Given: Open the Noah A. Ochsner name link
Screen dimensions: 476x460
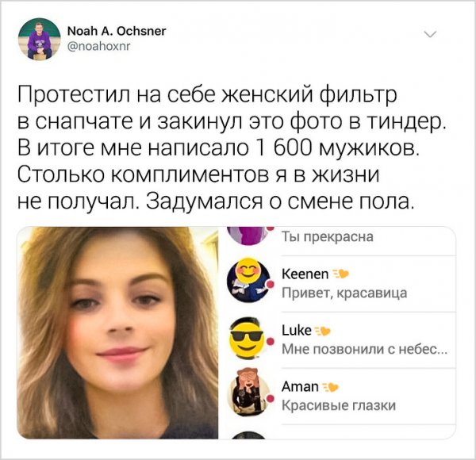Looking at the screenshot, I should (117, 31).
